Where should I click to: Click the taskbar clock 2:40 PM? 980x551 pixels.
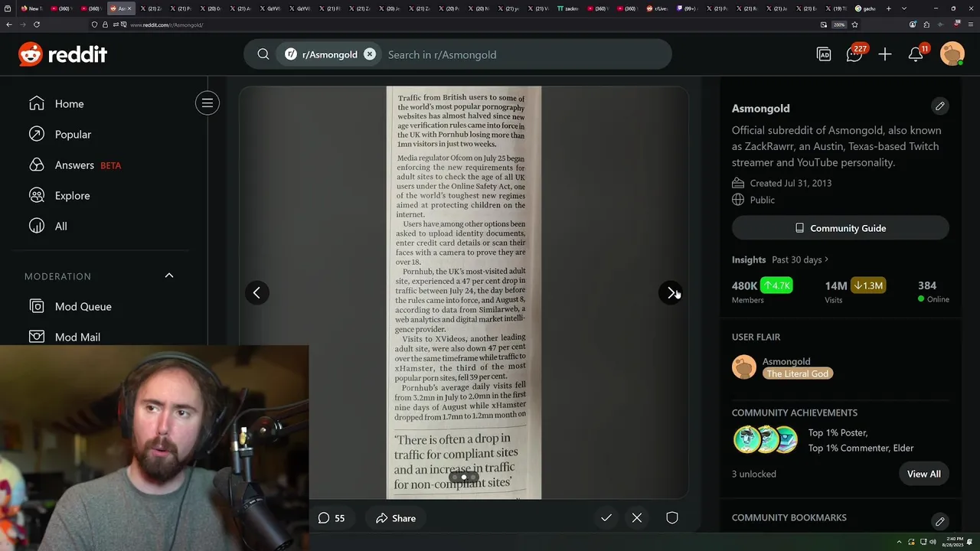coord(954,542)
